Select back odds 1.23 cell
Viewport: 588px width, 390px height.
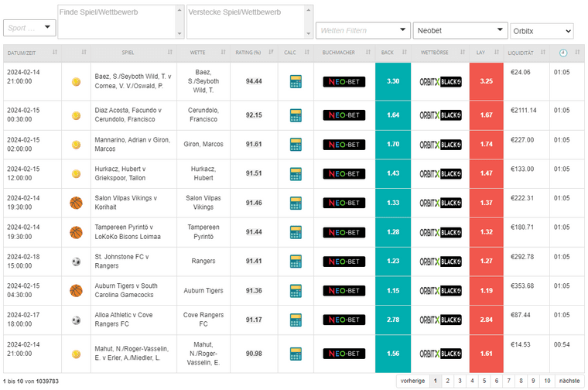[x=393, y=262]
